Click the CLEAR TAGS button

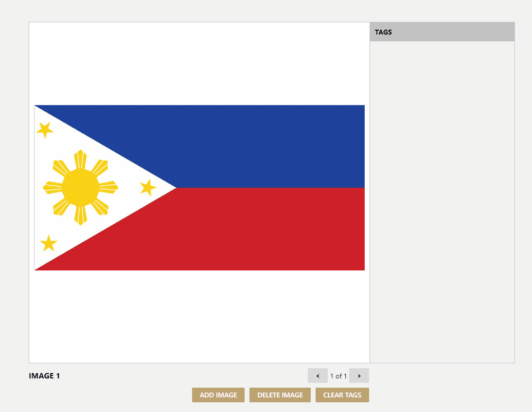point(342,395)
